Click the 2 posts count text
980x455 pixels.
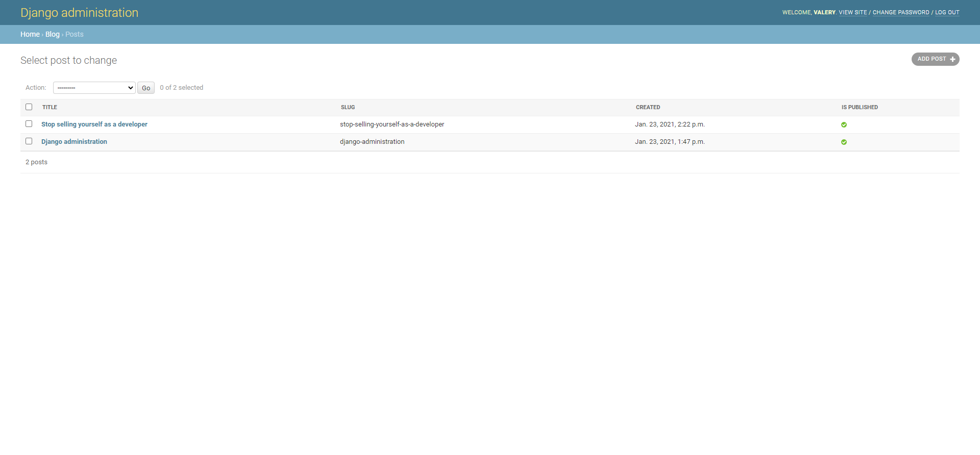(36, 162)
